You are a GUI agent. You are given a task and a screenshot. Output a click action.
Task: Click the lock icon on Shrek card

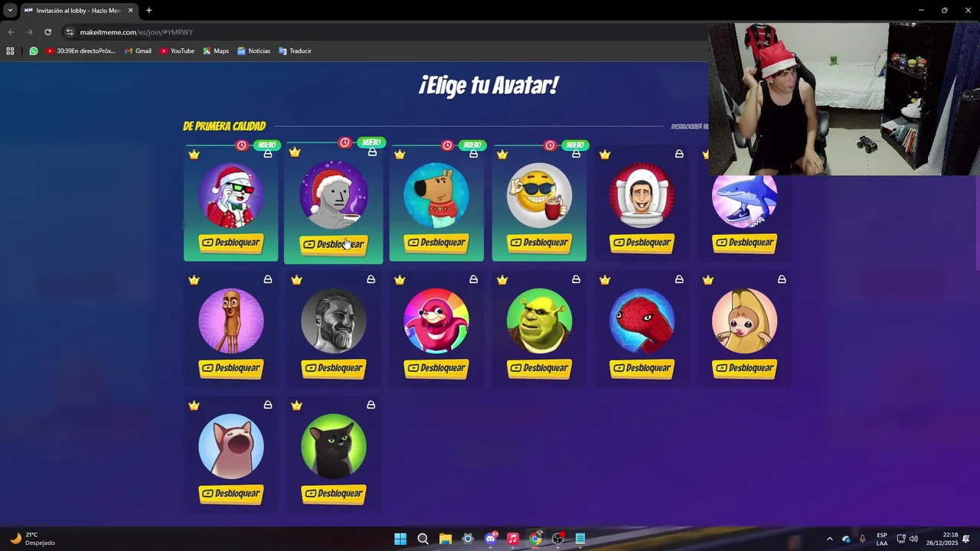tap(577, 279)
